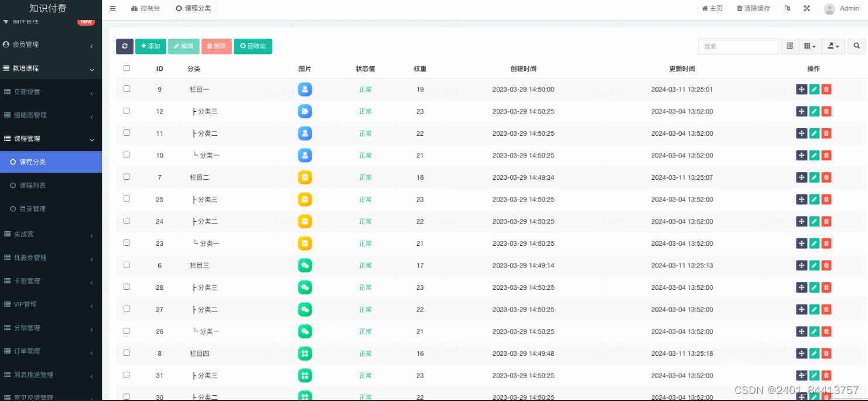868x401 pixels.
Task: Check the checkbox for 栏目四 row
Action: [x=127, y=353]
